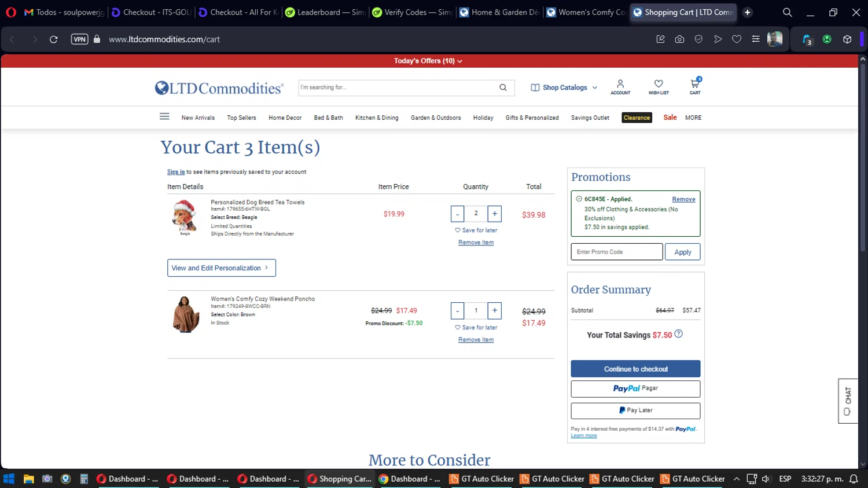The width and height of the screenshot is (868, 488).
Task: Click the Sign in link
Action: tap(176, 172)
